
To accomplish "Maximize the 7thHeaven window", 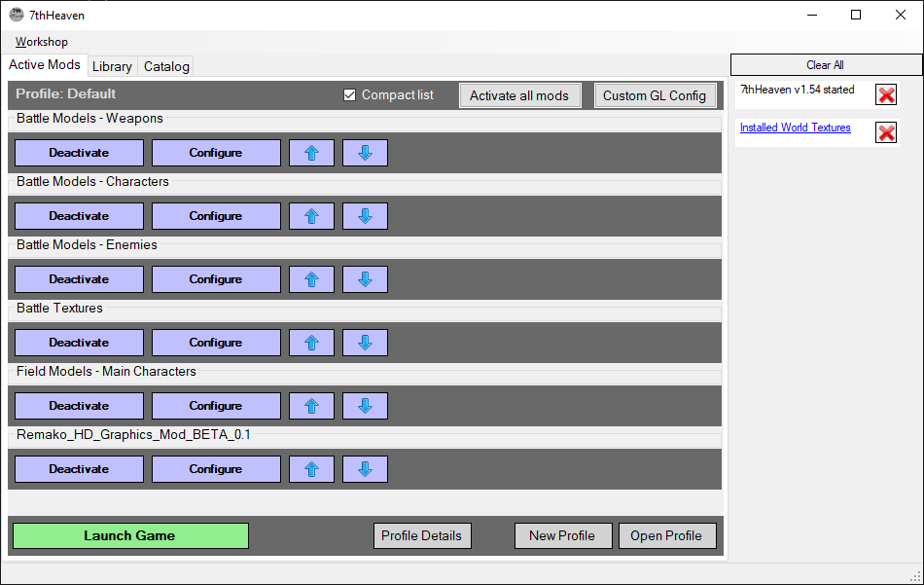I will point(856,15).
